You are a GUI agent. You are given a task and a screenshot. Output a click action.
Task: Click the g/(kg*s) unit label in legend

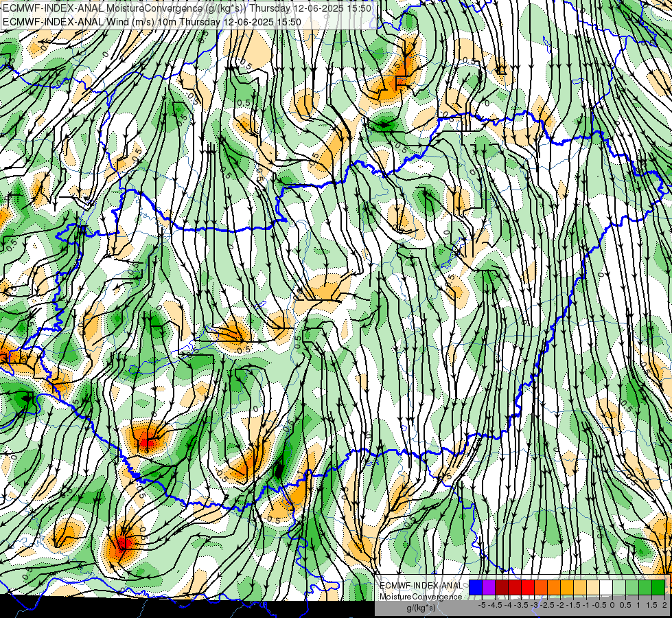tap(421, 608)
